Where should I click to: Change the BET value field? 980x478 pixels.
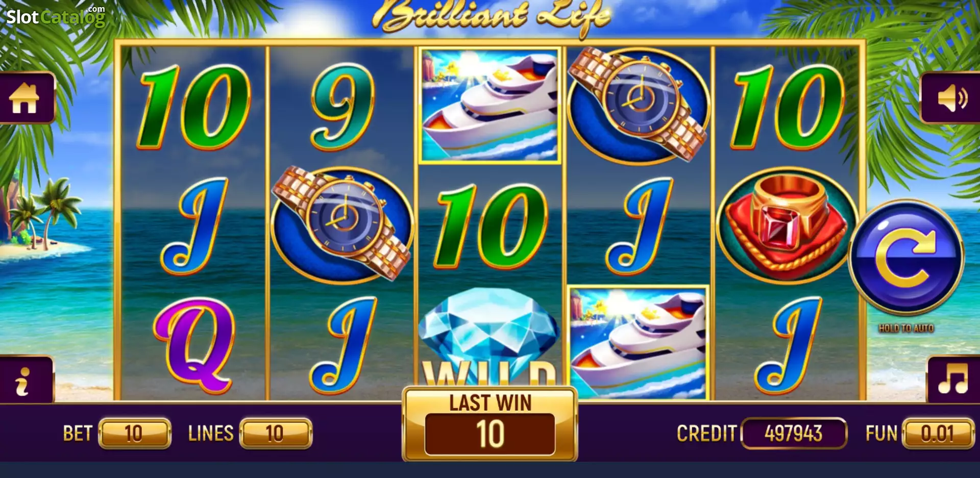(x=134, y=433)
